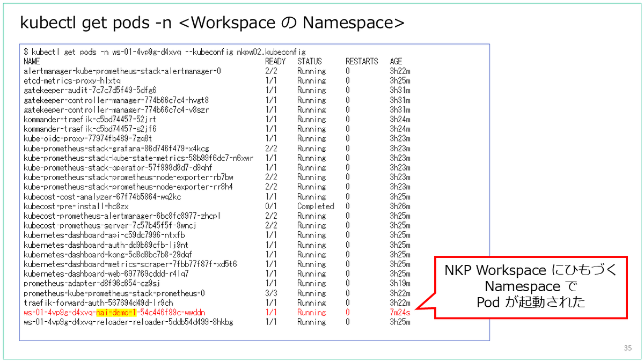Select node-exporter pod ending rb7bw
The height and width of the screenshot is (362, 644).
(x=128, y=178)
